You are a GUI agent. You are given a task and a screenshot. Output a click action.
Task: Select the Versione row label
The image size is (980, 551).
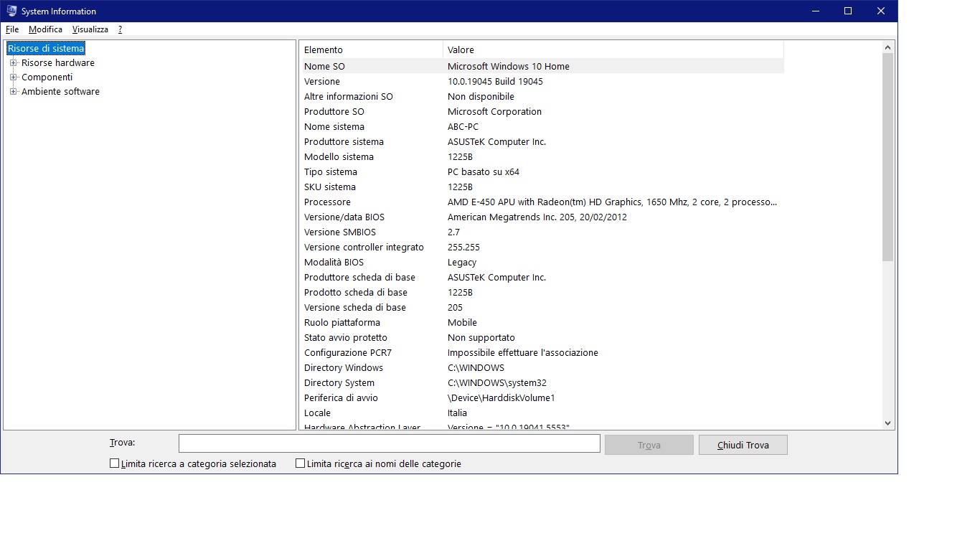(322, 81)
